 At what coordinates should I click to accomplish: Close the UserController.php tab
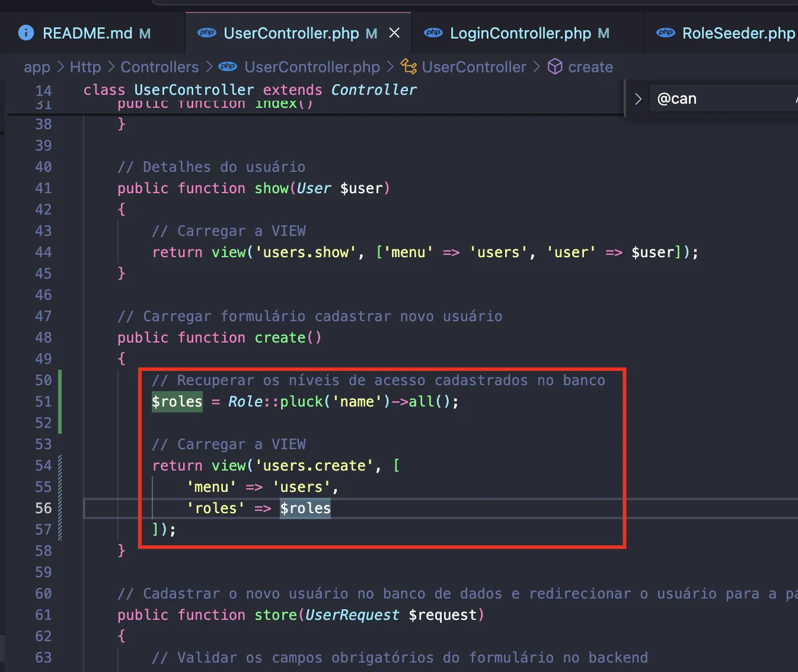(394, 33)
